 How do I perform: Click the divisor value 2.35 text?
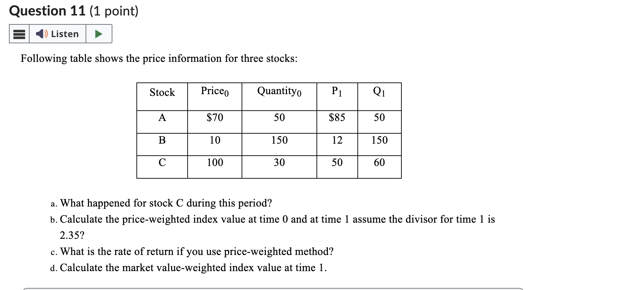[71, 235]
